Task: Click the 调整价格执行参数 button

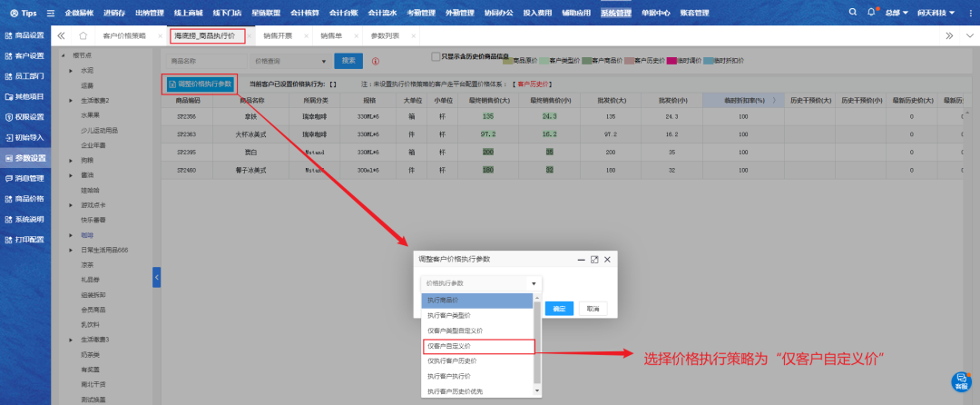Action: click(x=201, y=84)
